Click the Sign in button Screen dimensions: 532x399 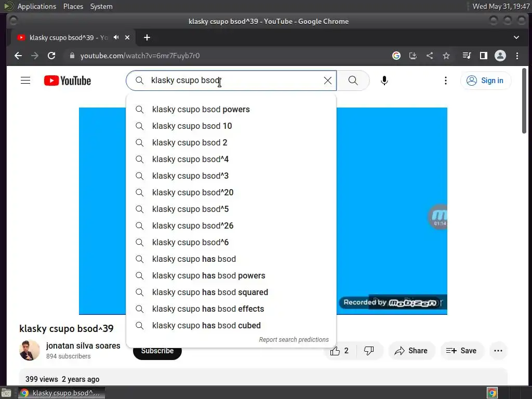(x=485, y=81)
